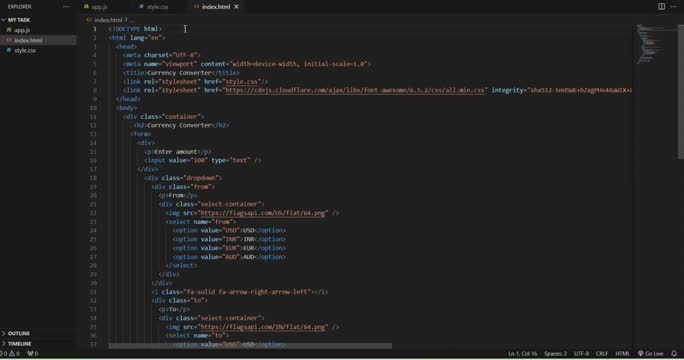The width and height of the screenshot is (684, 360).
Task: Open the split editor right icon
Action: 662,7
